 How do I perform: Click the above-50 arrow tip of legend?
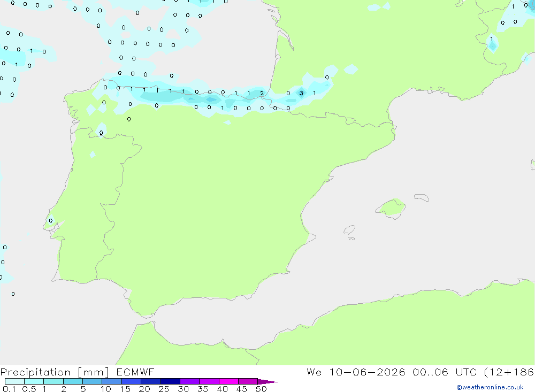pos(267,381)
